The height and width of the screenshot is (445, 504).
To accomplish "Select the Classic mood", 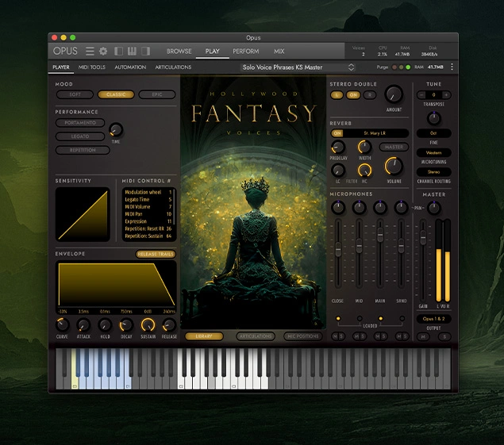I will click(x=116, y=94).
